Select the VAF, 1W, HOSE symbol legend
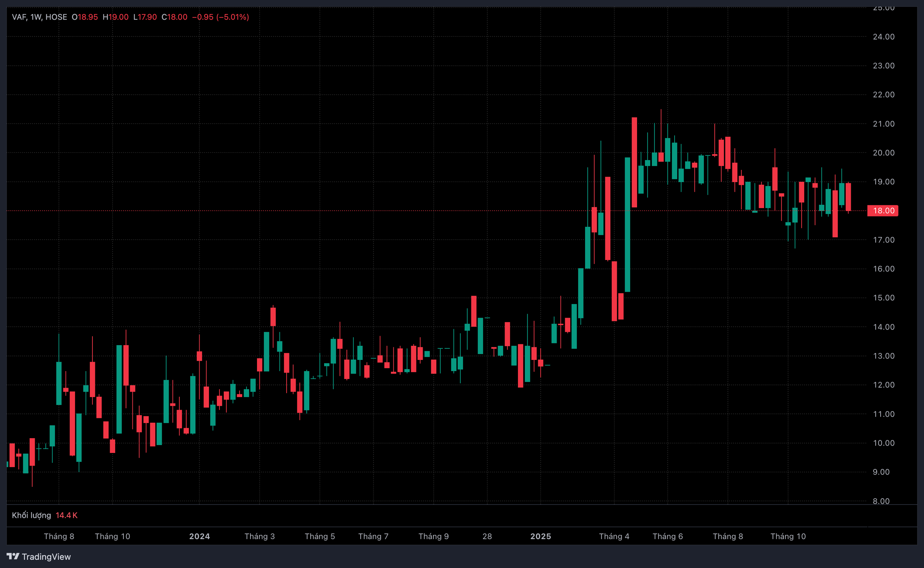924x568 pixels. pos(39,17)
